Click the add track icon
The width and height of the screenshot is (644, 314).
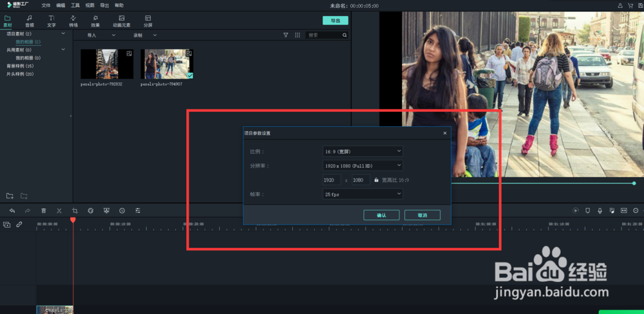click(x=6, y=225)
